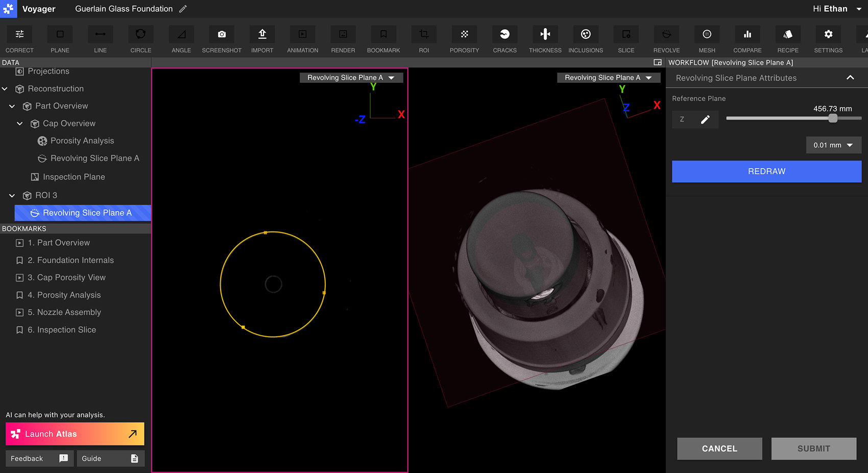
Task: Take a Screenshot with the toolbar tool
Action: pos(221,40)
